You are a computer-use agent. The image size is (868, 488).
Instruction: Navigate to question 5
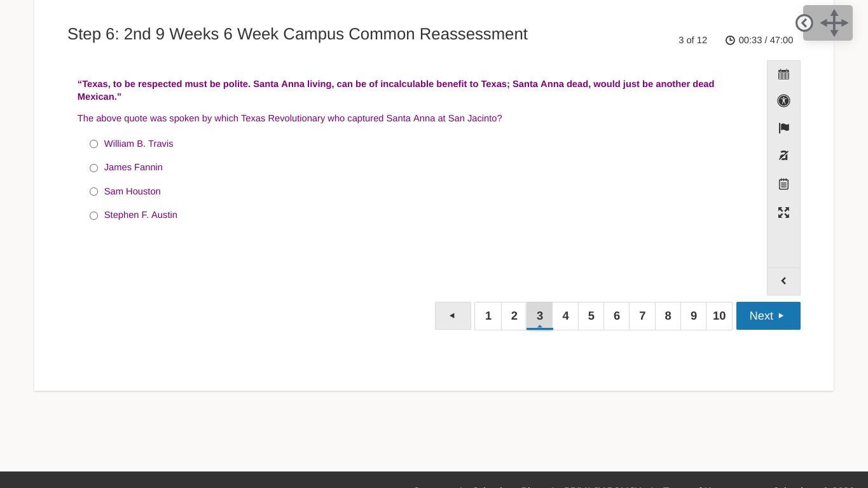coord(591,316)
